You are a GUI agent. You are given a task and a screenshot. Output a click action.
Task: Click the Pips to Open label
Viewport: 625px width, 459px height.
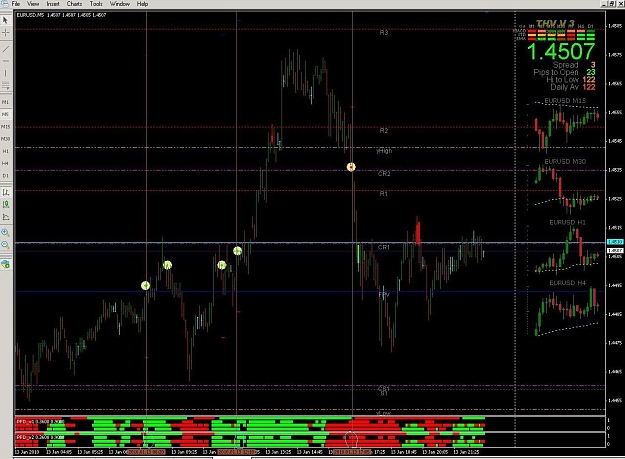click(556, 72)
